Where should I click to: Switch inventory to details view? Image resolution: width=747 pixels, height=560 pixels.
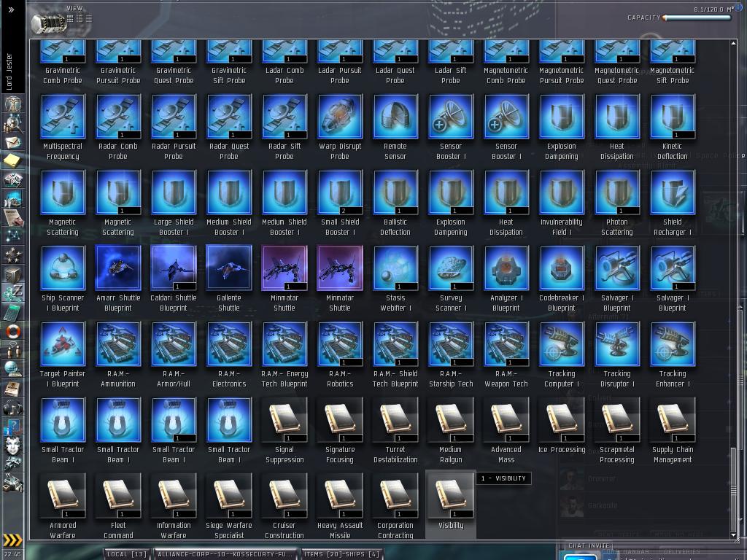tap(80, 18)
